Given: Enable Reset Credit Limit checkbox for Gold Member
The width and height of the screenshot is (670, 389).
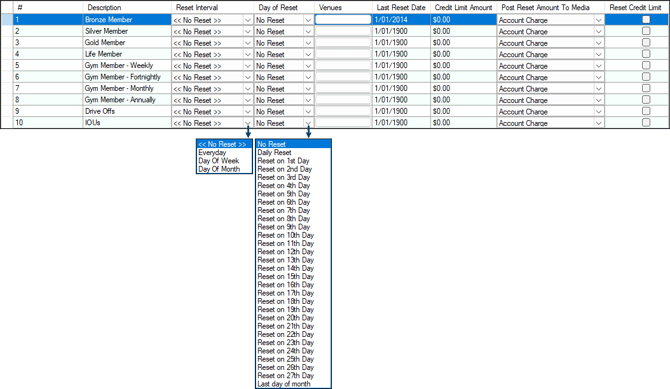Looking at the screenshot, I should (x=646, y=42).
